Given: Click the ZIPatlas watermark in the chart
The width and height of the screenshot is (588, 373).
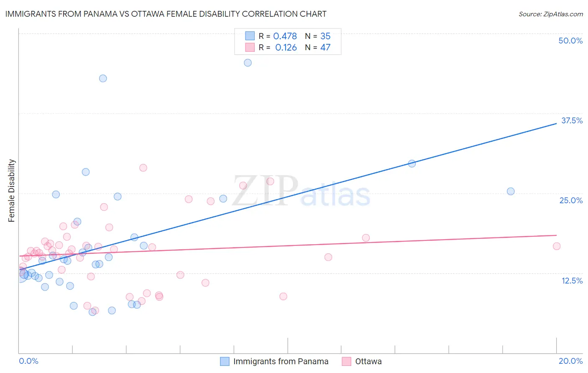Looking at the screenshot, I should (301, 191).
